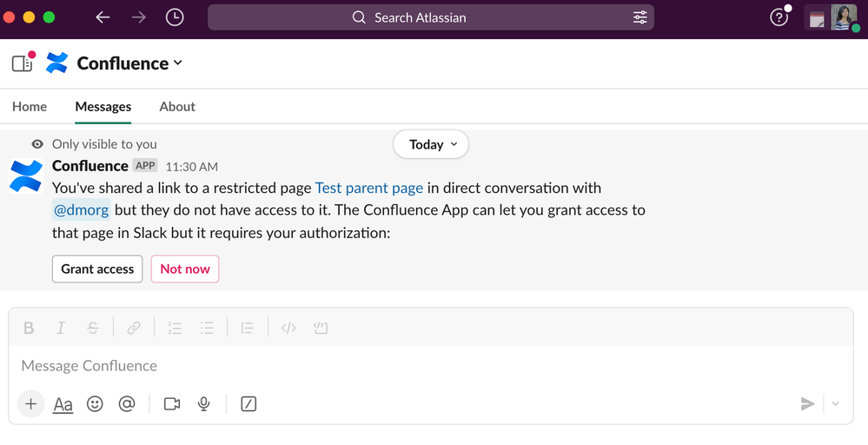
Task: Open the help question mark icon
Action: tap(779, 17)
